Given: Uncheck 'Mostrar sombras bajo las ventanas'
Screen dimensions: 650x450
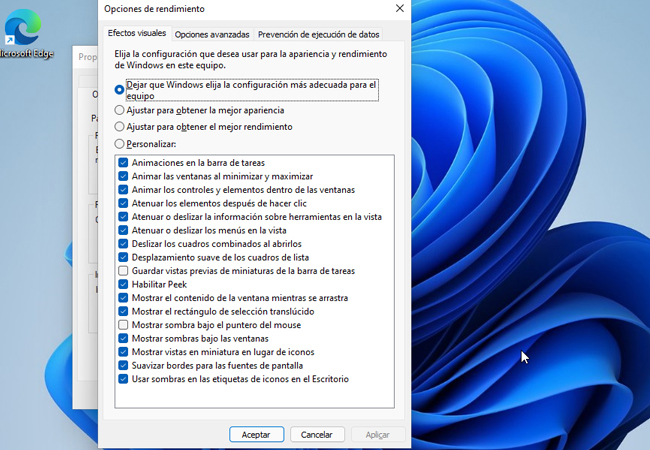Looking at the screenshot, I should [x=123, y=338].
